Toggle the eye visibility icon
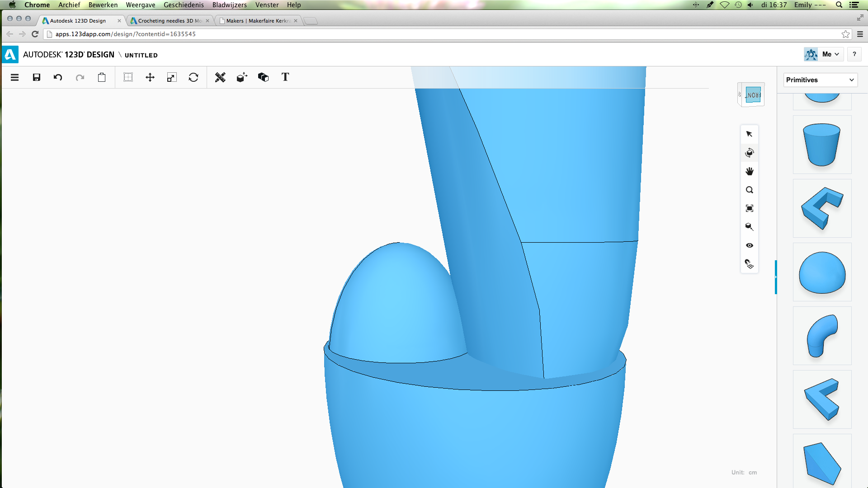The height and width of the screenshot is (488, 868). pos(750,245)
